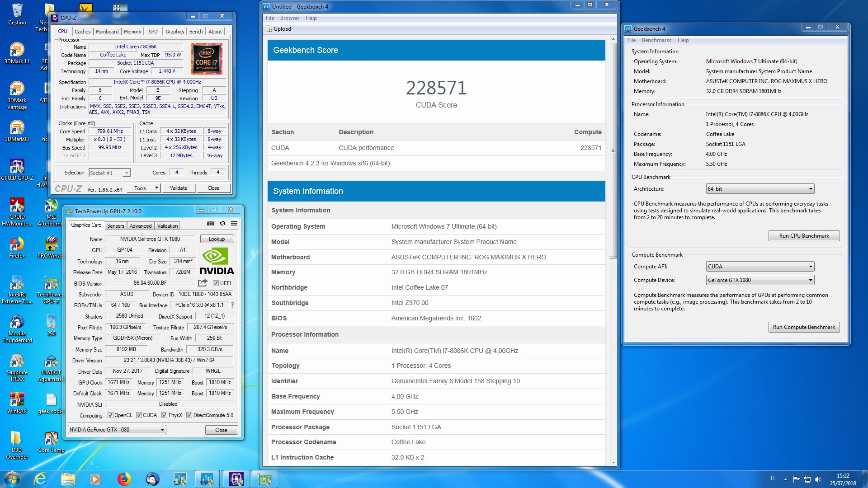
Task: Click scrollbar down arrow in Geekbench results
Action: click(613, 462)
